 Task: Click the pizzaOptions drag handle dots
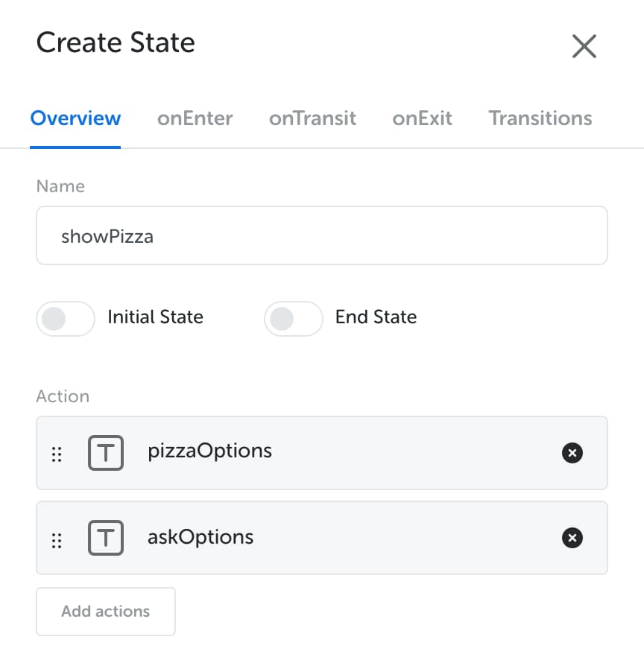coord(57,454)
